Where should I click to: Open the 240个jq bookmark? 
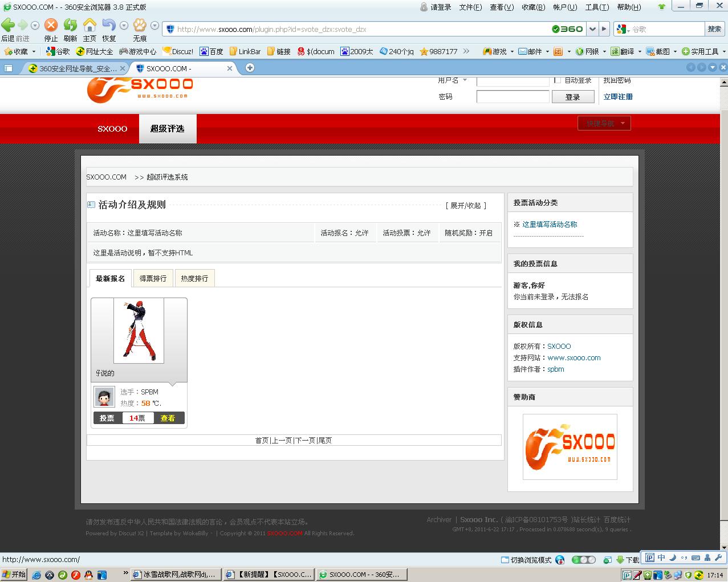(397, 51)
